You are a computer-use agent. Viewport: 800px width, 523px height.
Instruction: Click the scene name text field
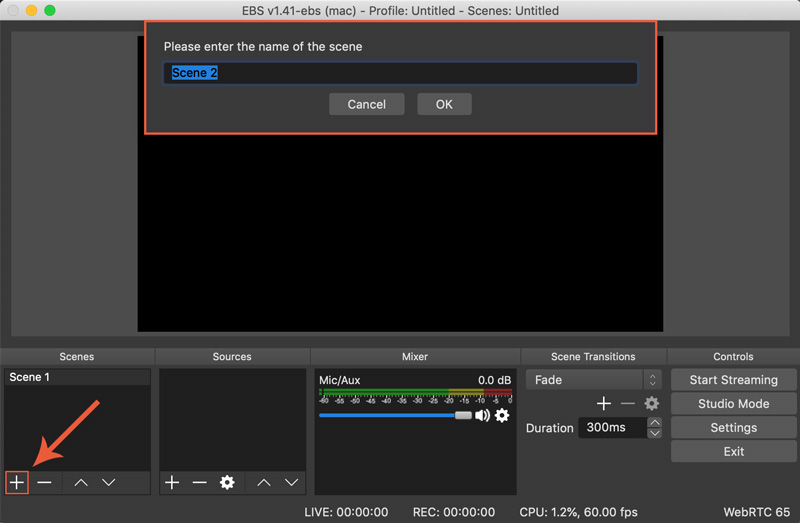[400, 73]
